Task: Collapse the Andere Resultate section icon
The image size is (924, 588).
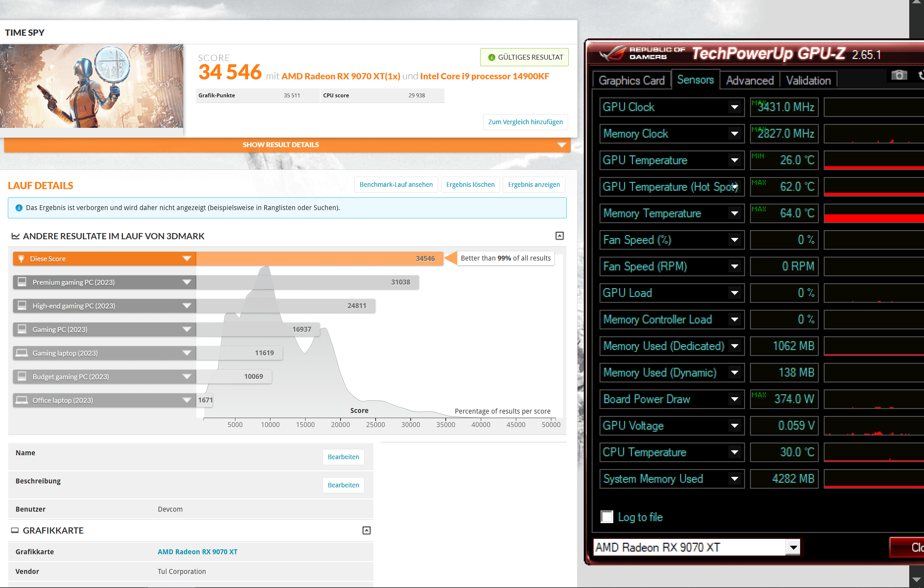Action: tap(560, 236)
